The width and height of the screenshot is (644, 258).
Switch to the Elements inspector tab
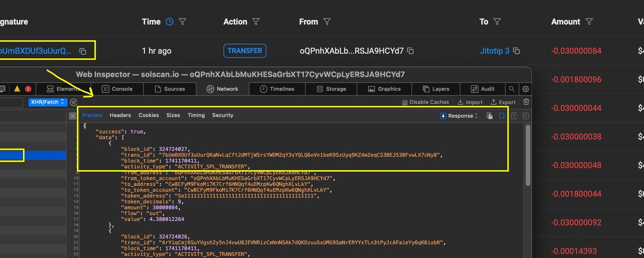point(63,89)
